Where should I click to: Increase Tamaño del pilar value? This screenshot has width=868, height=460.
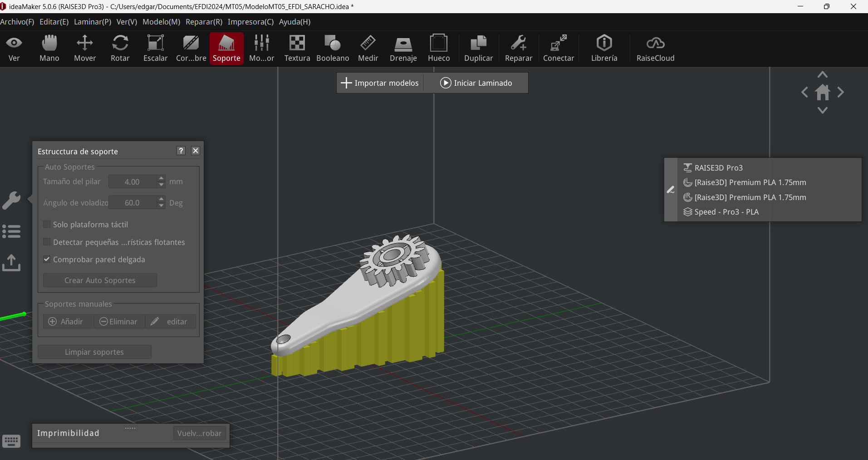(x=161, y=178)
